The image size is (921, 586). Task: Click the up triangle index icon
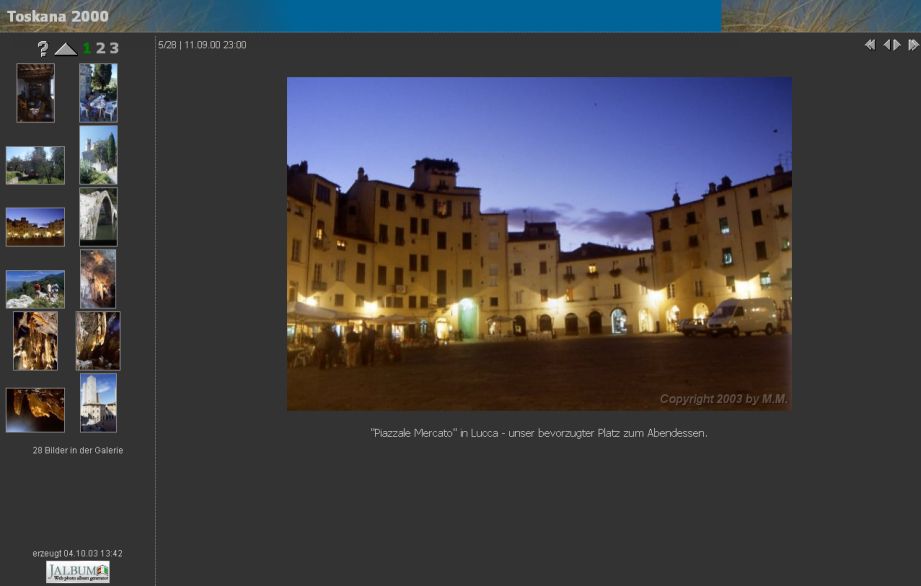tap(66, 49)
